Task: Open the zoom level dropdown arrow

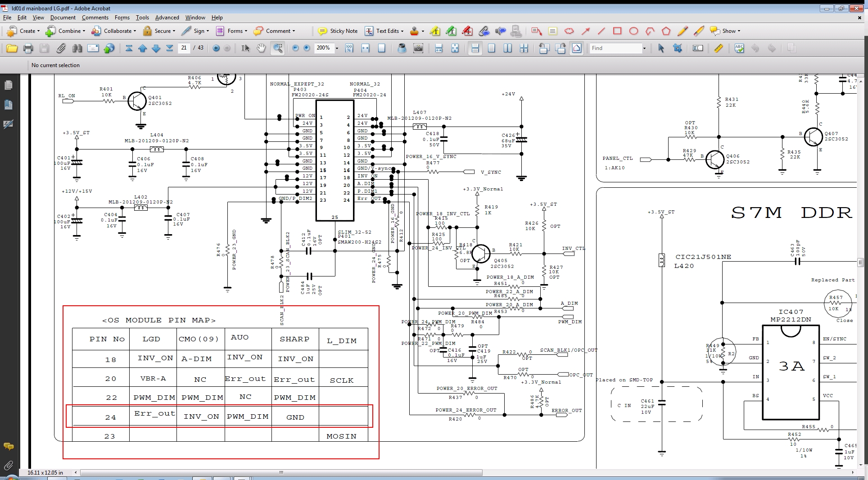Action: click(x=337, y=48)
